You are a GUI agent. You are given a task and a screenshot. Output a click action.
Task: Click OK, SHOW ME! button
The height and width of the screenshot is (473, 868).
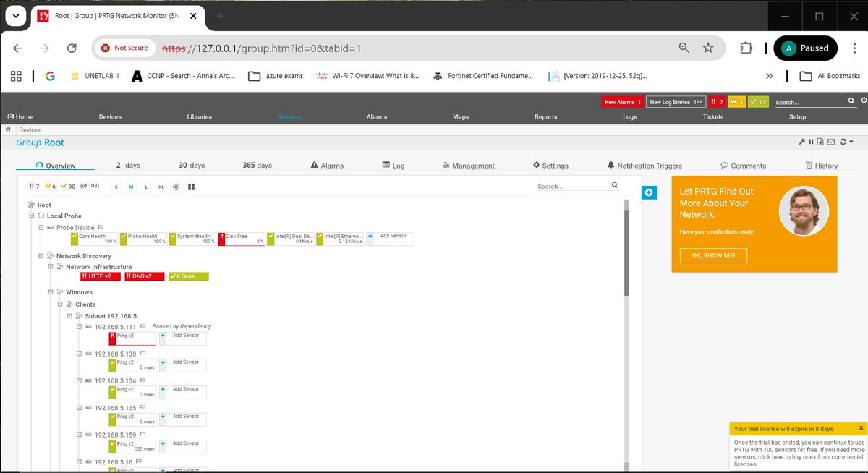pos(713,255)
